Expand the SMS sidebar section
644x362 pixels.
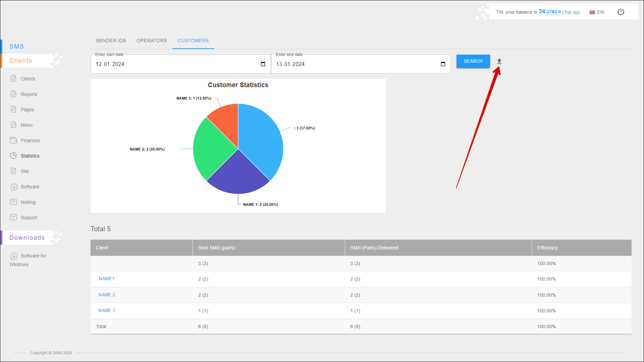tap(17, 47)
